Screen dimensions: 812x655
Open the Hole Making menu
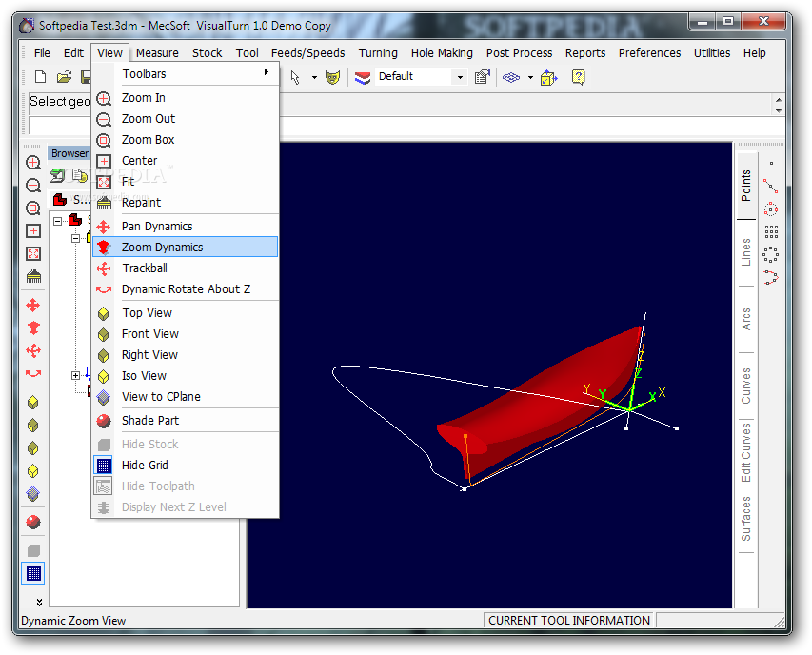tap(442, 52)
